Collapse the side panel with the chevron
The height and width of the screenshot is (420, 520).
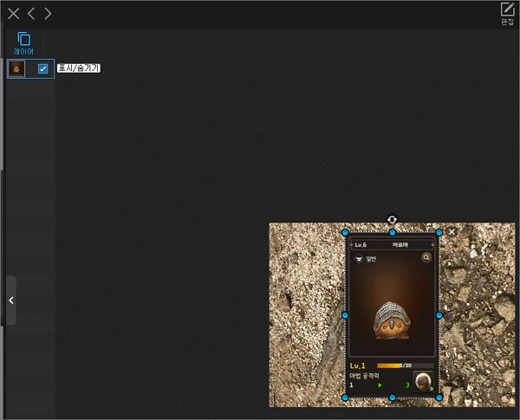click(11, 300)
